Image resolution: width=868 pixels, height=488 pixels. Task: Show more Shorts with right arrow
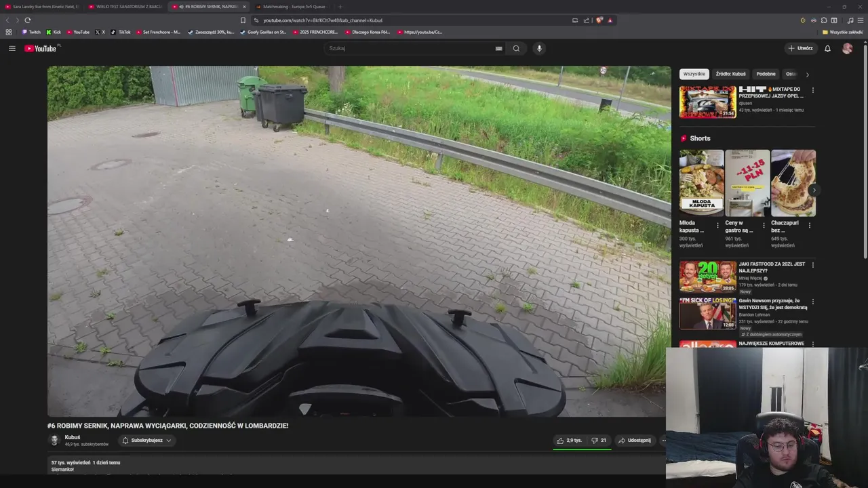click(814, 190)
